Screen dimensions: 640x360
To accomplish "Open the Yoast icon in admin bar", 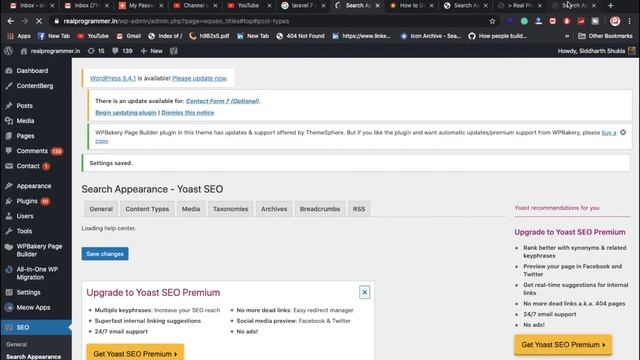I will [173, 51].
